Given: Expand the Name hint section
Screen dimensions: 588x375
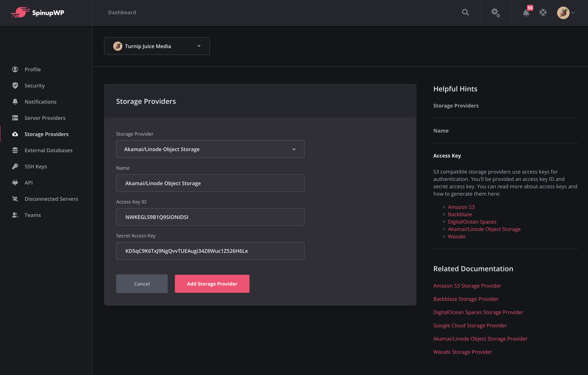Looking at the screenshot, I should coord(441,131).
